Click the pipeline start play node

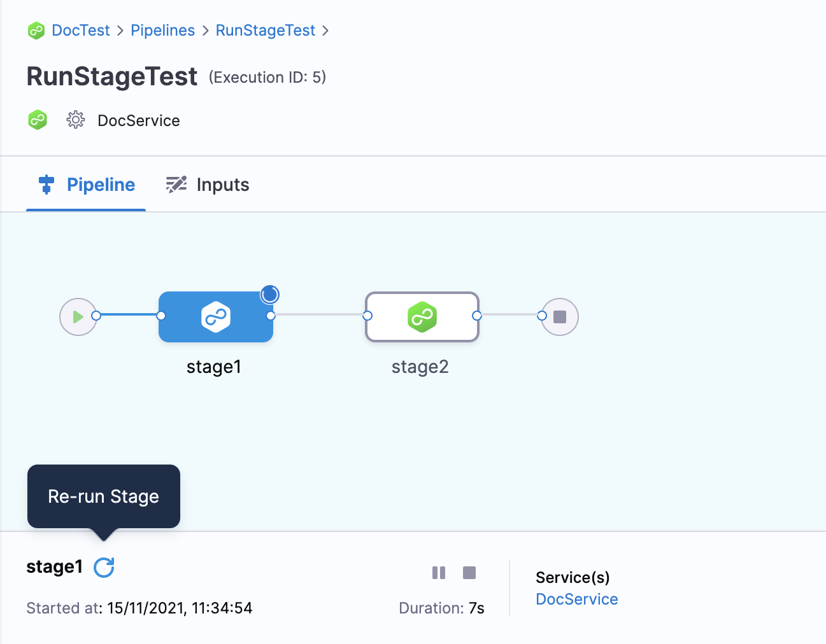pyautogui.click(x=78, y=317)
